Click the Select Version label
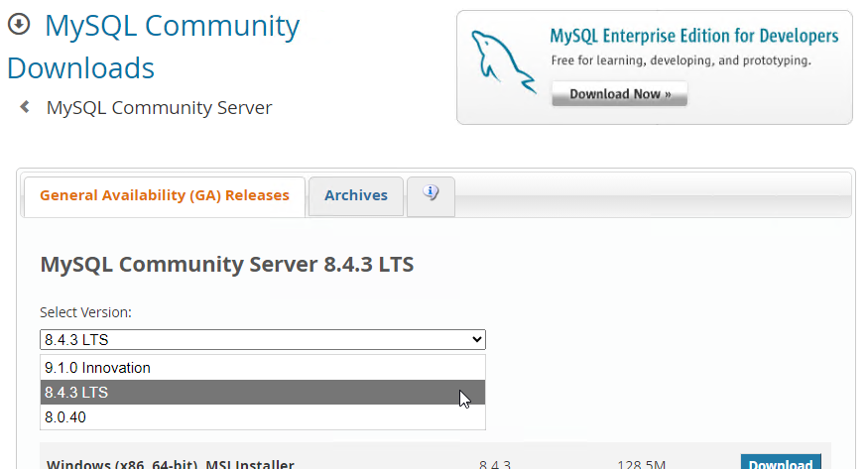868x469 pixels. pos(85,312)
